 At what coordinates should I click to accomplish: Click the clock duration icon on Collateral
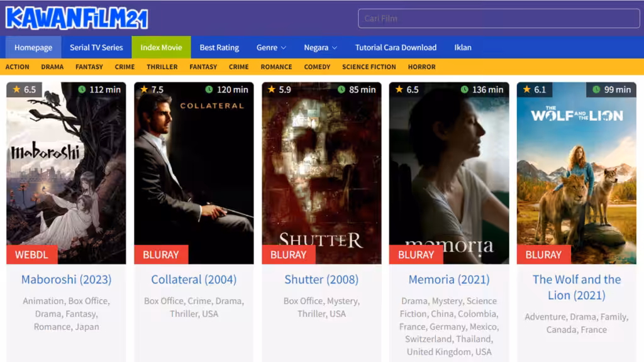pyautogui.click(x=209, y=89)
